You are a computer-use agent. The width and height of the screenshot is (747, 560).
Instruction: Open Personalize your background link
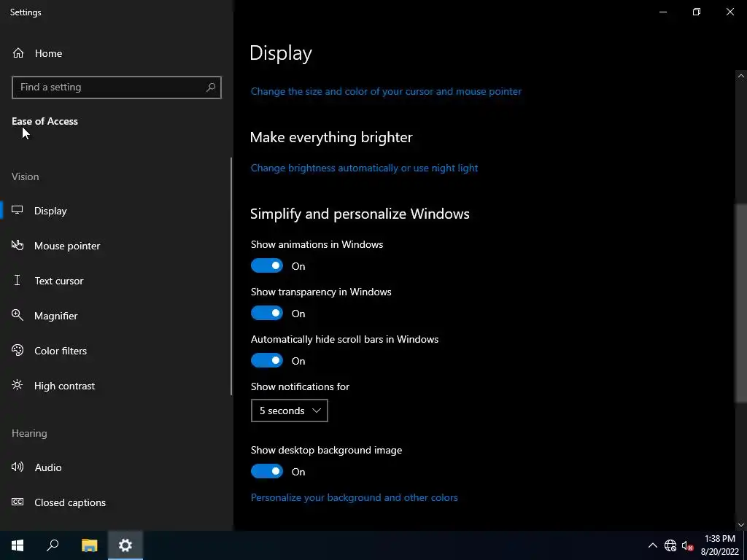click(354, 497)
